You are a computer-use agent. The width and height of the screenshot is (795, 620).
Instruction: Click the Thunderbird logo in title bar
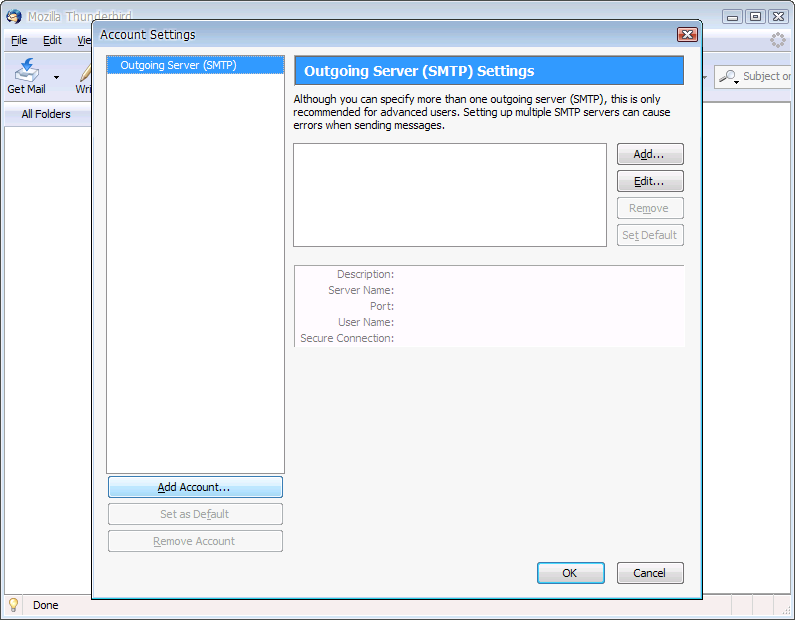(x=14, y=16)
